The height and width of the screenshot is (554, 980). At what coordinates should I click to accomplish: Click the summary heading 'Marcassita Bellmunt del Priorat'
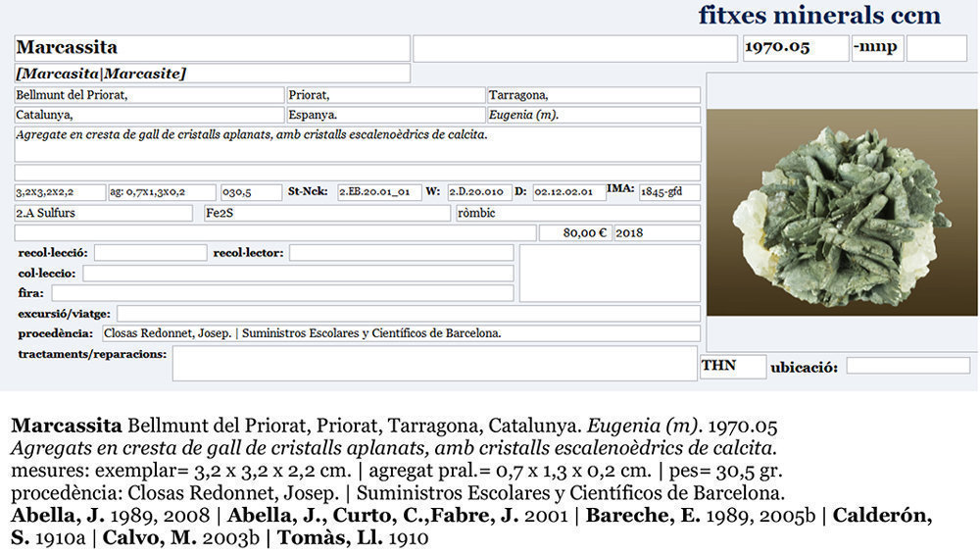click(160, 426)
